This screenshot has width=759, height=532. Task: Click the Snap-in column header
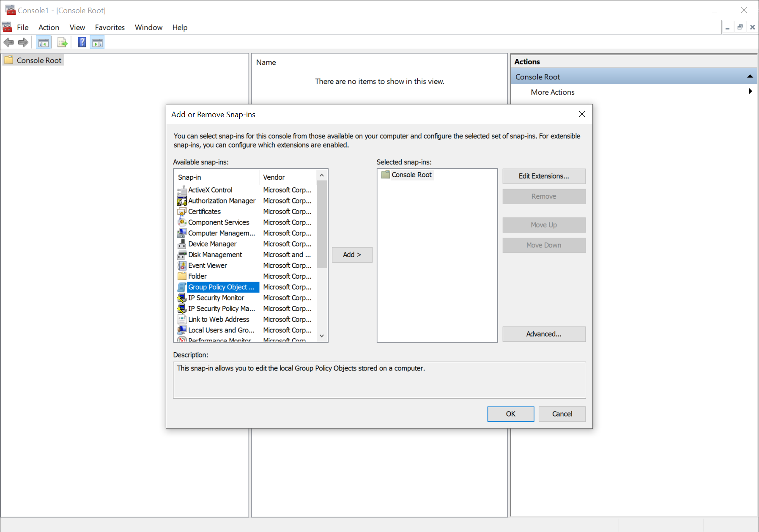[x=216, y=177]
